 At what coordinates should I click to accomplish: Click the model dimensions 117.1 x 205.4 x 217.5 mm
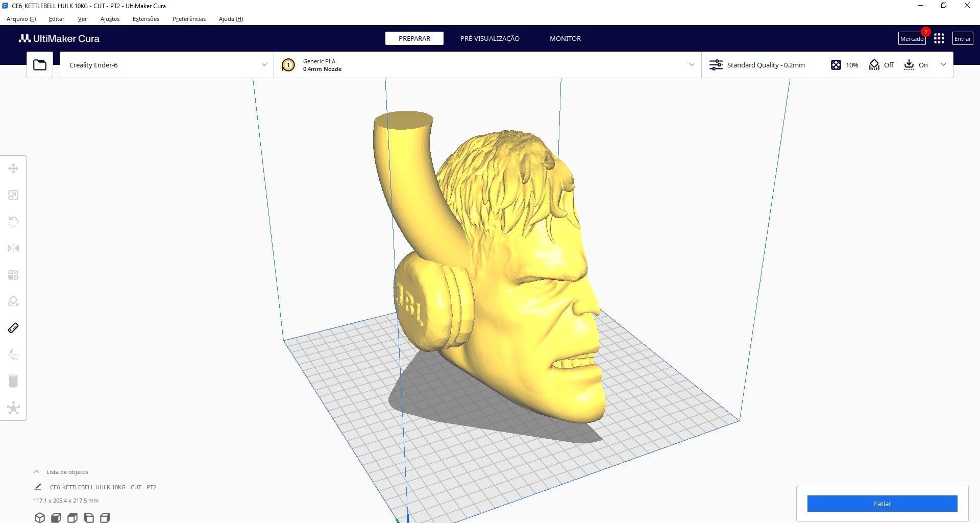66,501
